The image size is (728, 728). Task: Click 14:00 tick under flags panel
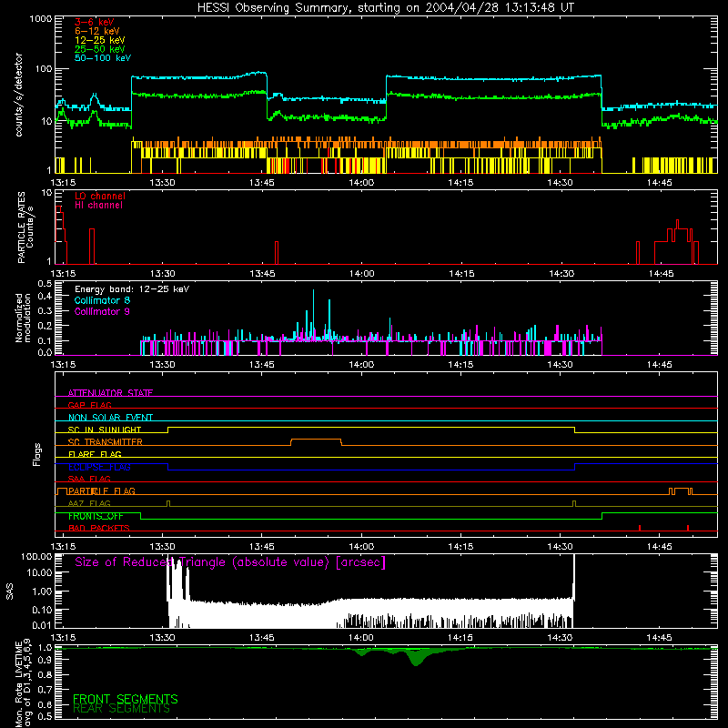point(361,547)
